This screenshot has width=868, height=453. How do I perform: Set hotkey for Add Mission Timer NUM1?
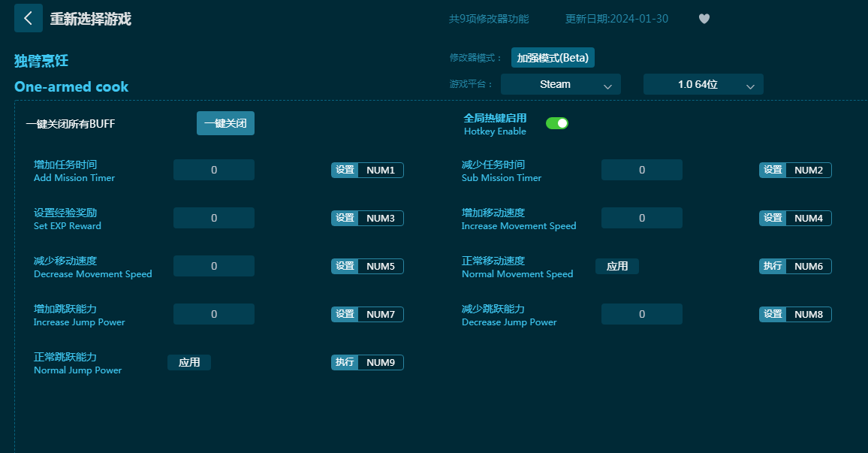345,171
